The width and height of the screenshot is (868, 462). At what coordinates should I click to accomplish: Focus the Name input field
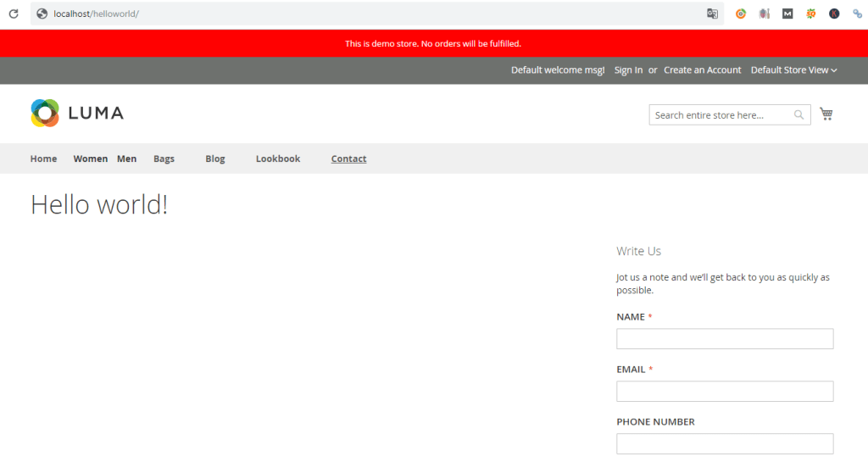pos(725,338)
